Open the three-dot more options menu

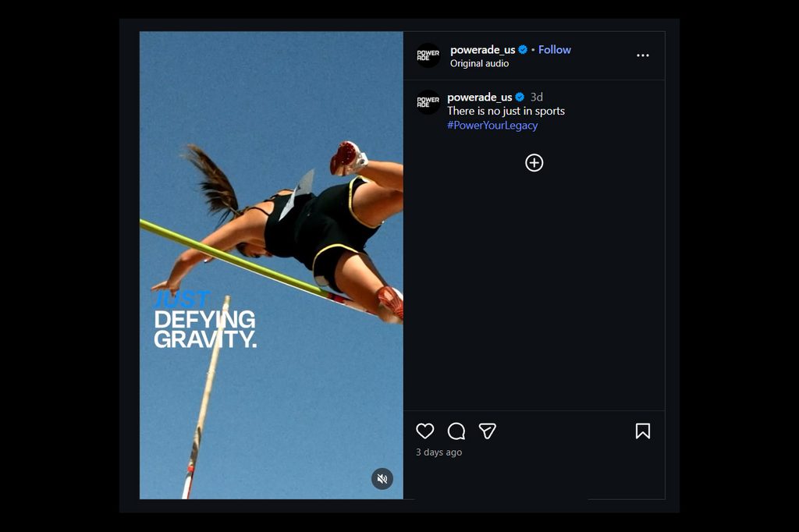[643, 55]
